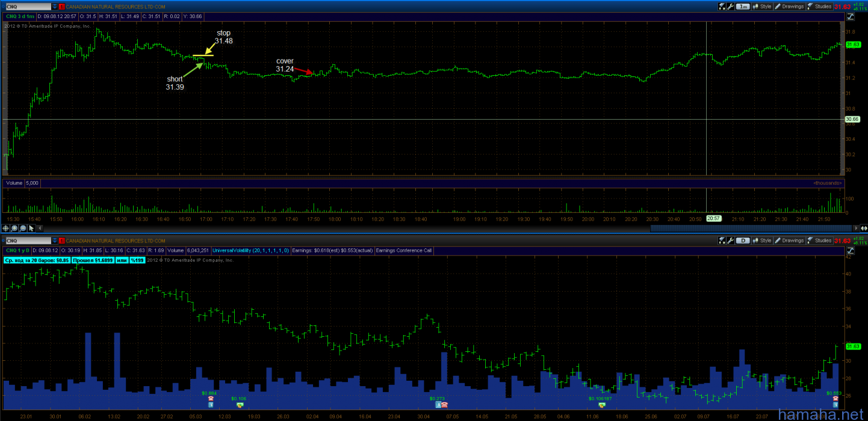Screen dimensions: 868x421
Task: Open Style menu on the upper chart
Action: coord(761,7)
